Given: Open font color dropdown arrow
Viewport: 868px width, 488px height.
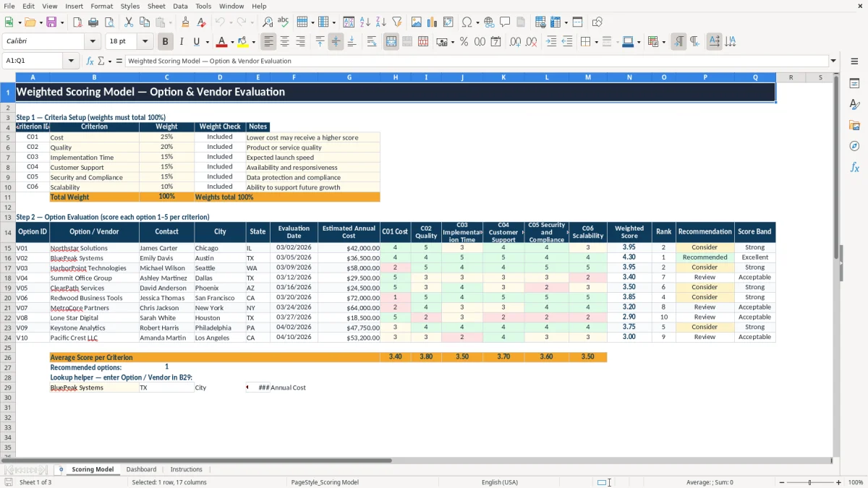Looking at the screenshot, I should (x=232, y=42).
